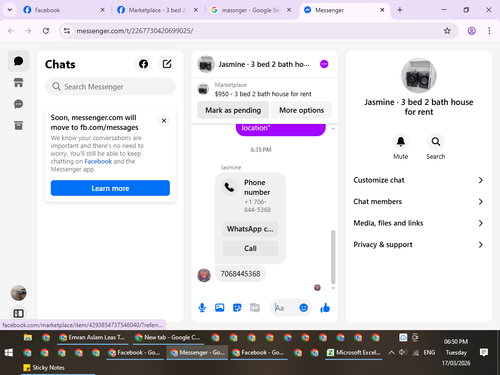
Task: Toggle the sidebar collapse panel icon
Action: [x=19, y=313]
